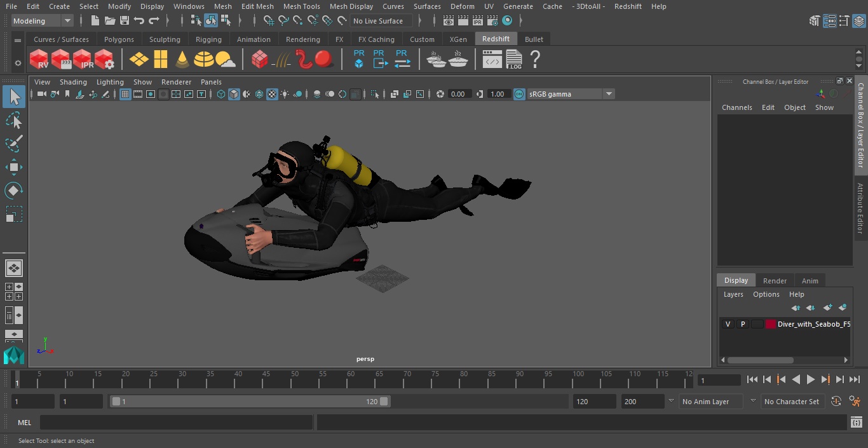This screenshot has height=448, width=868.
Task: Switch to the Anim layer tab
Action: click(x=810, y=281)
